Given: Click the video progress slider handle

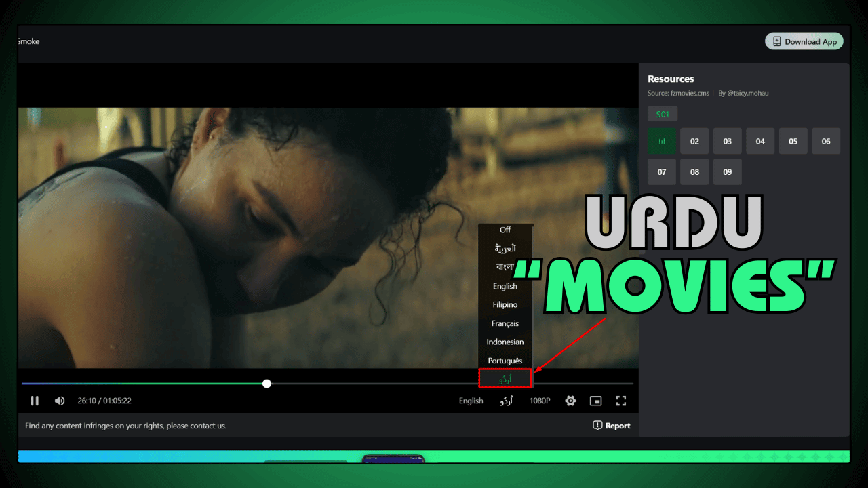Looking at the screenshot, I should 267,384.
